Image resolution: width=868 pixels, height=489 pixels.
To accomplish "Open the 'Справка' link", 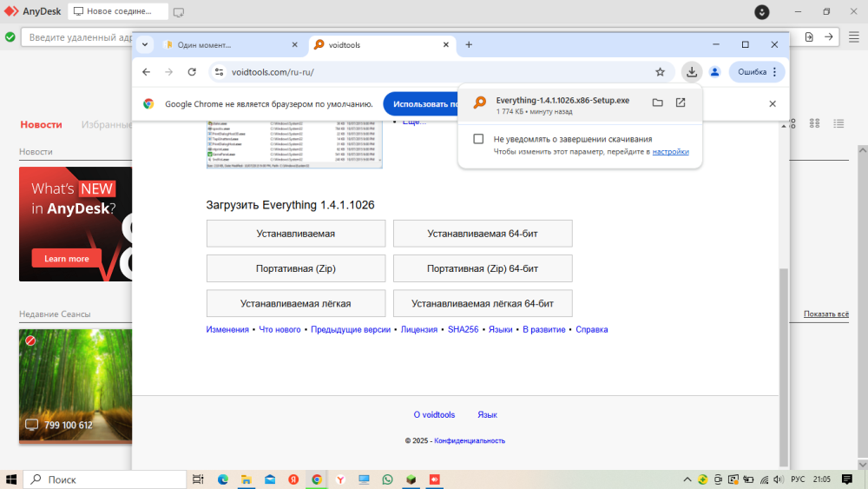I will [592, 329].
